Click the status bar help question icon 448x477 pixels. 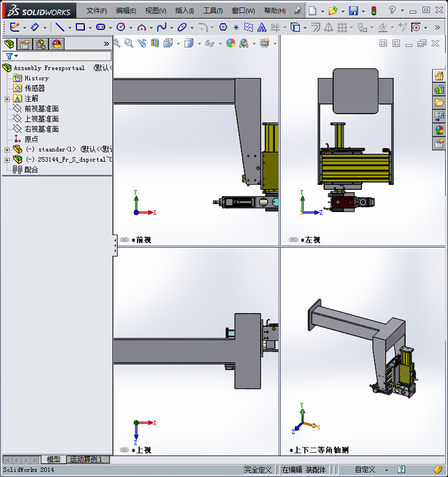click(401, 470)
